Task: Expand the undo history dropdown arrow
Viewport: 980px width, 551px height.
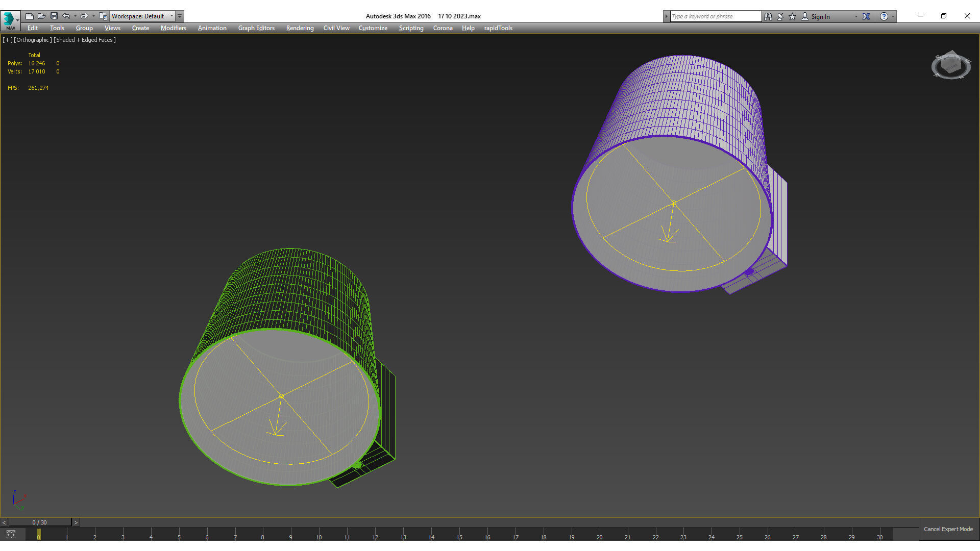Action: 75,16
